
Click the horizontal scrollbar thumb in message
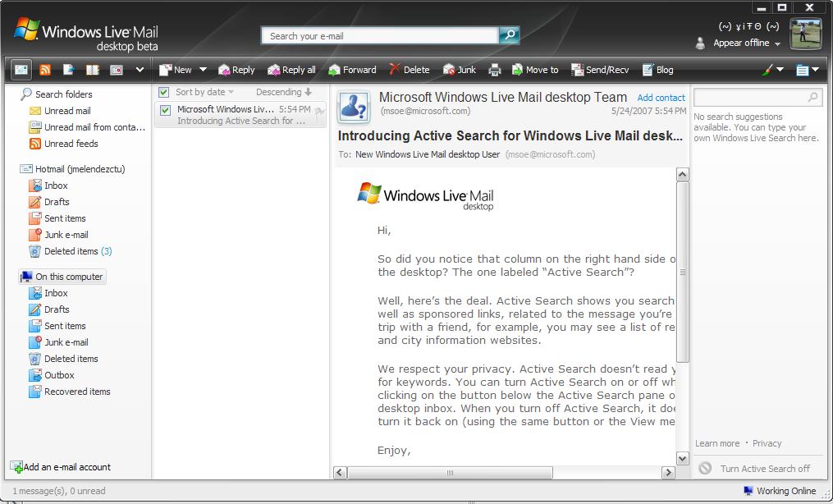[450, 473]
